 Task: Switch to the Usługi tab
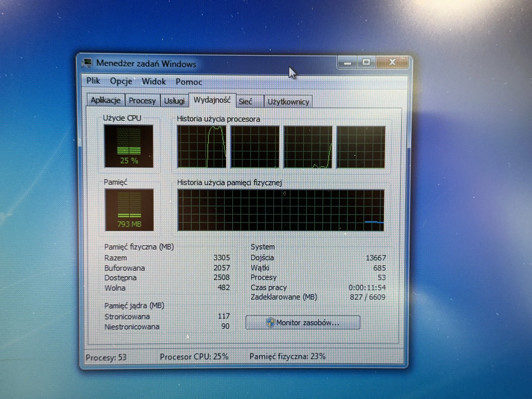coord(174,101)
